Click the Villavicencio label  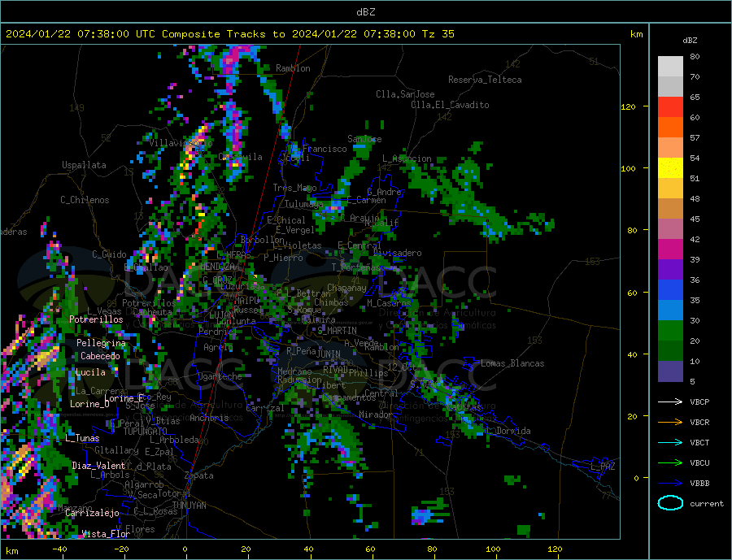181,143
